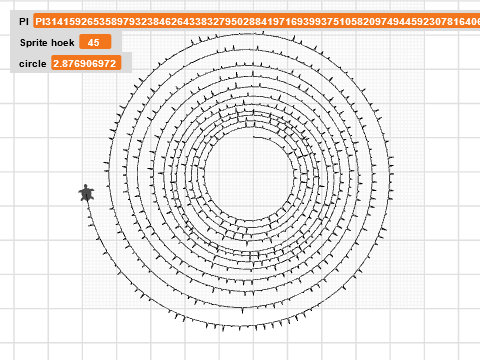Click the turtle sprite on the stage

(86, 193)
